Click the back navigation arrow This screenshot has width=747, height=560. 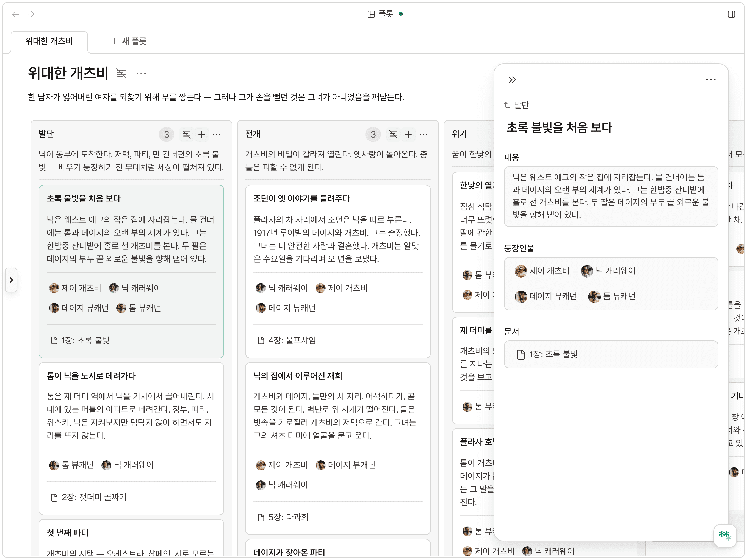[x=15, y=14]
